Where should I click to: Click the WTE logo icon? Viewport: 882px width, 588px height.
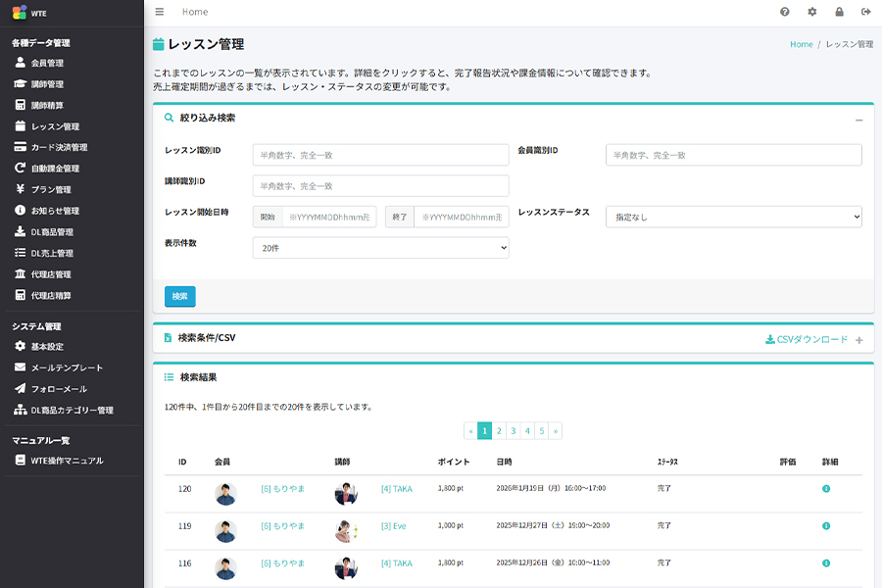point(19,13)
